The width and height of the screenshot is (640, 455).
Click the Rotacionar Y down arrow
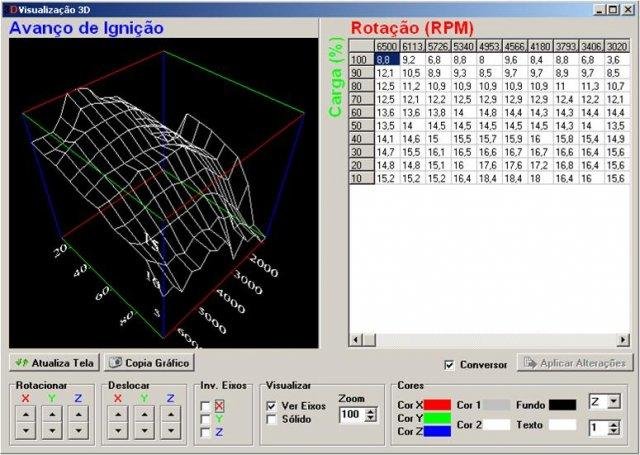click(50, 431)
